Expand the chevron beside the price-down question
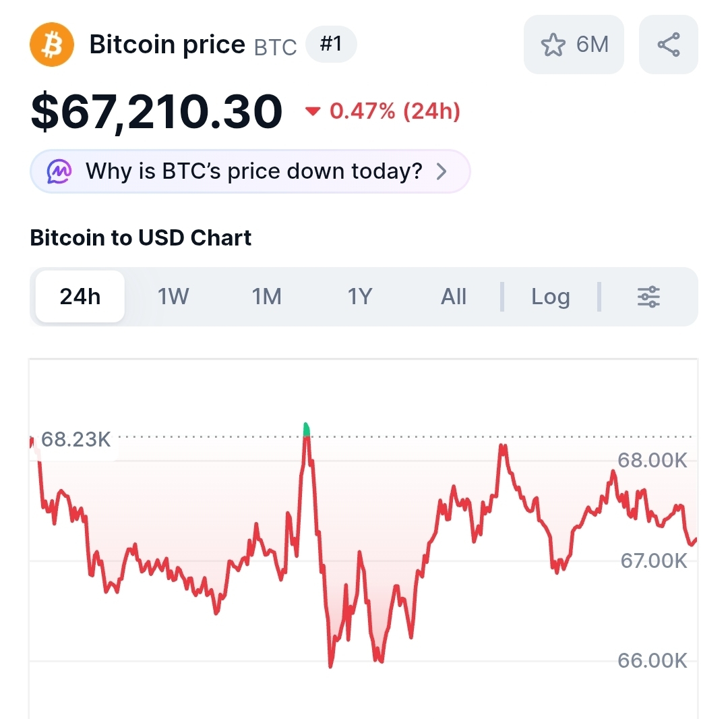728x719 pixels. click(442, 171)
